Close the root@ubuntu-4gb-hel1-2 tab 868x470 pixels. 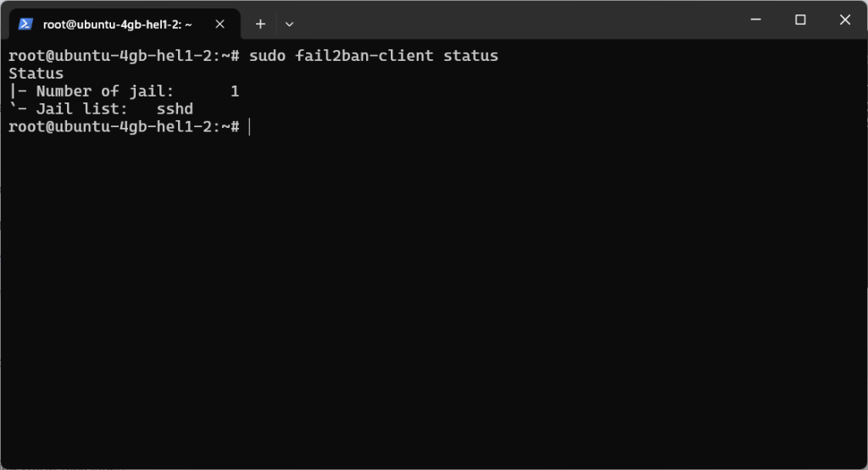click(220, 24)
